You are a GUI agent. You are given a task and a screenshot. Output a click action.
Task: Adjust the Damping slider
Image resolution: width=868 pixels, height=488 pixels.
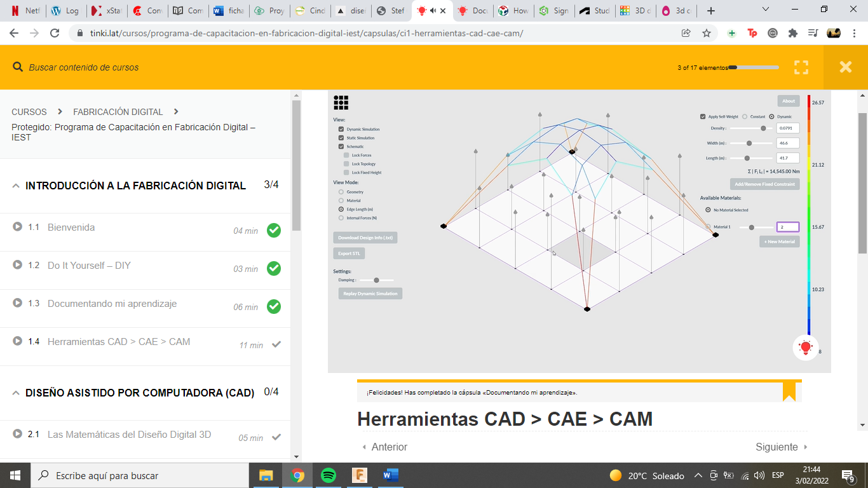[x=376, y=280]
